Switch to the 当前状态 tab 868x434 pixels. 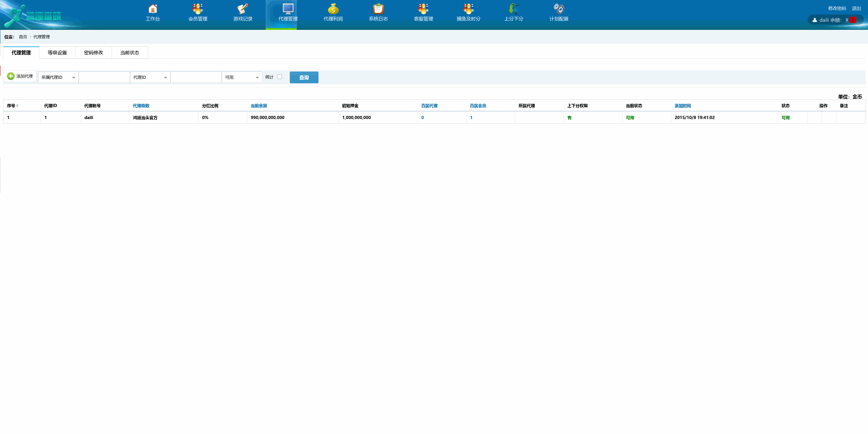(129, 52)
